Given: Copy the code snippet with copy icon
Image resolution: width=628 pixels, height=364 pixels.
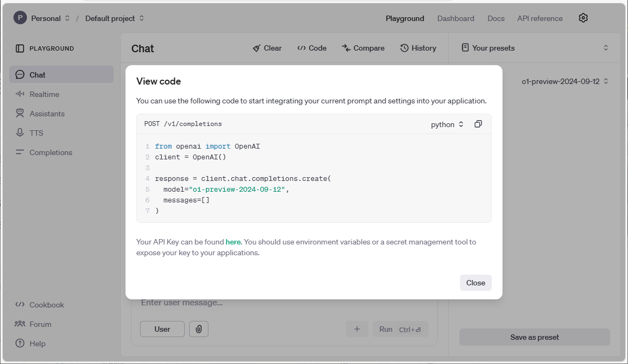Looking at the screenshot, I should pos(478,124).
